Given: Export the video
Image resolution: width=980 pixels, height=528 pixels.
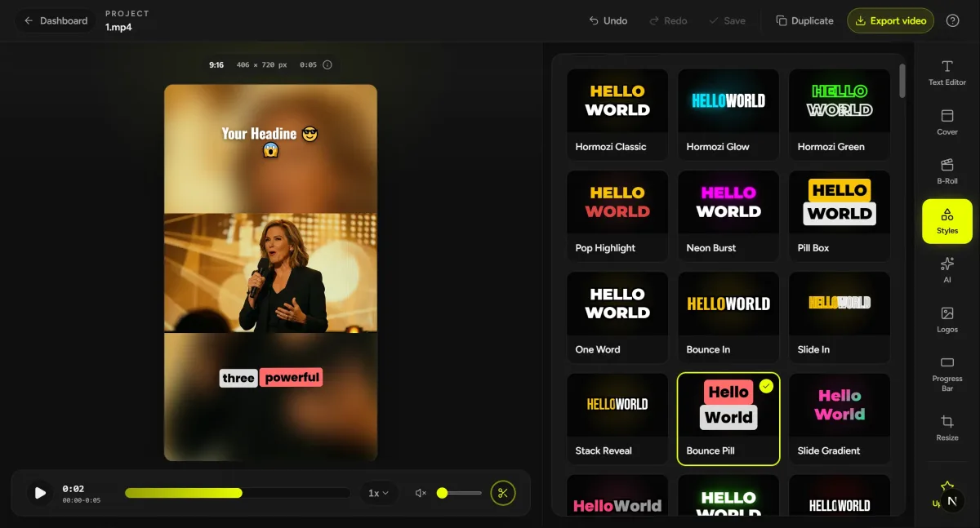Looking at the screenshot, I should [x=891, y=20].
